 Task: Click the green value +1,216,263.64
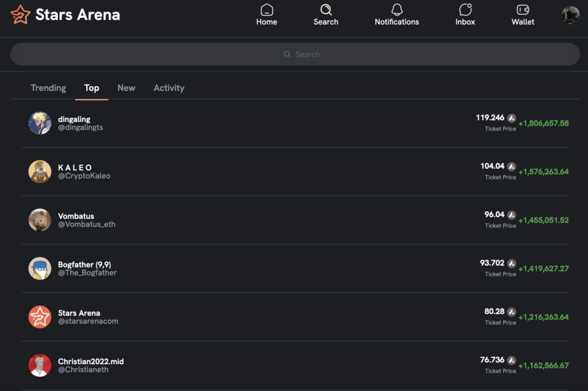[x=543, y=317]
